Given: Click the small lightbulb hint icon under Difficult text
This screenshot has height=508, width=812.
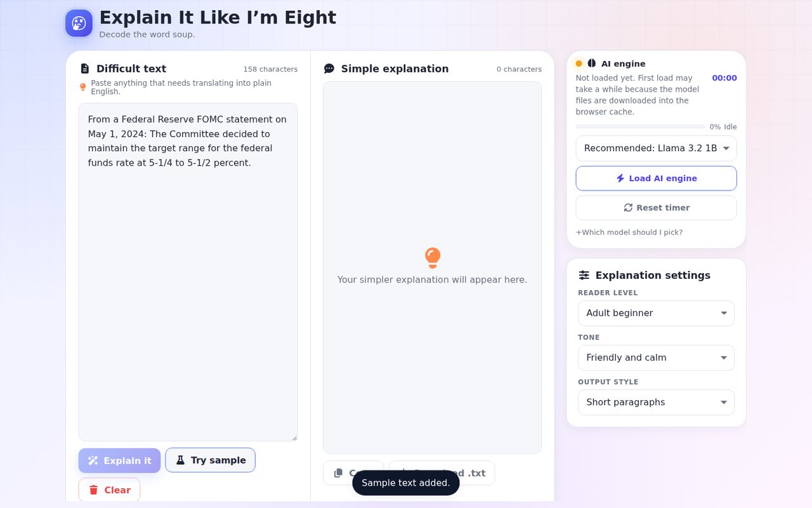Looking at the screenshot, I should 82,87.
